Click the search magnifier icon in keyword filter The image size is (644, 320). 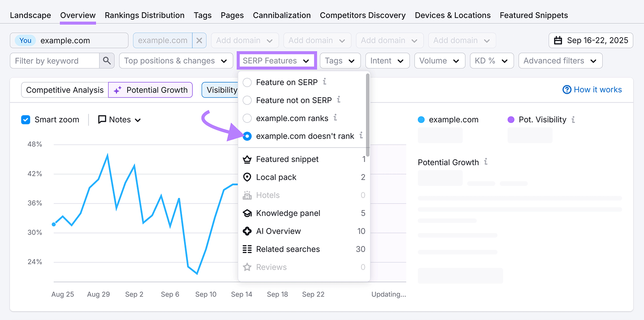point(107,61)
